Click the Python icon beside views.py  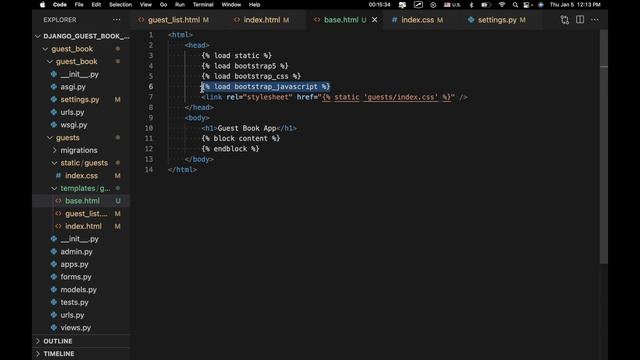[x=53, y=328]
